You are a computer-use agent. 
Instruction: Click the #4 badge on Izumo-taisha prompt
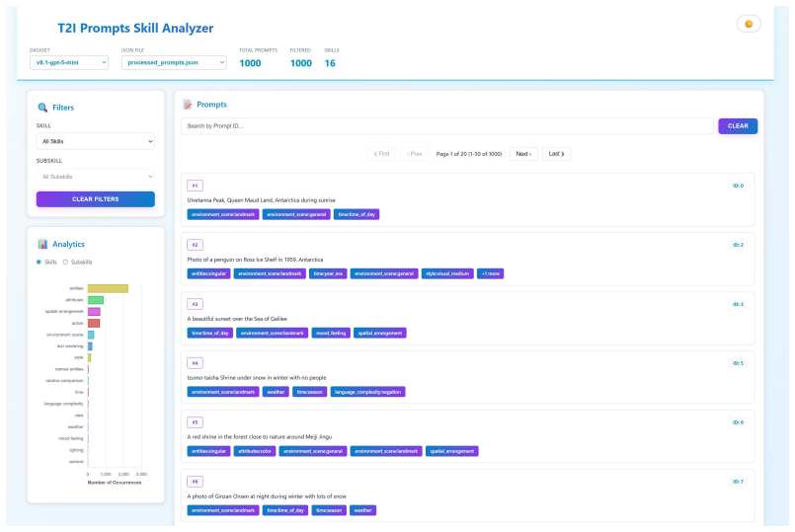195,363
